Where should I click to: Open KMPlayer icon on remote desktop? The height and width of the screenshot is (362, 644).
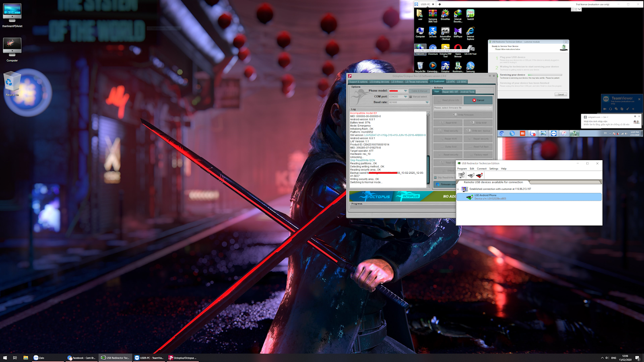pos(458,33)
